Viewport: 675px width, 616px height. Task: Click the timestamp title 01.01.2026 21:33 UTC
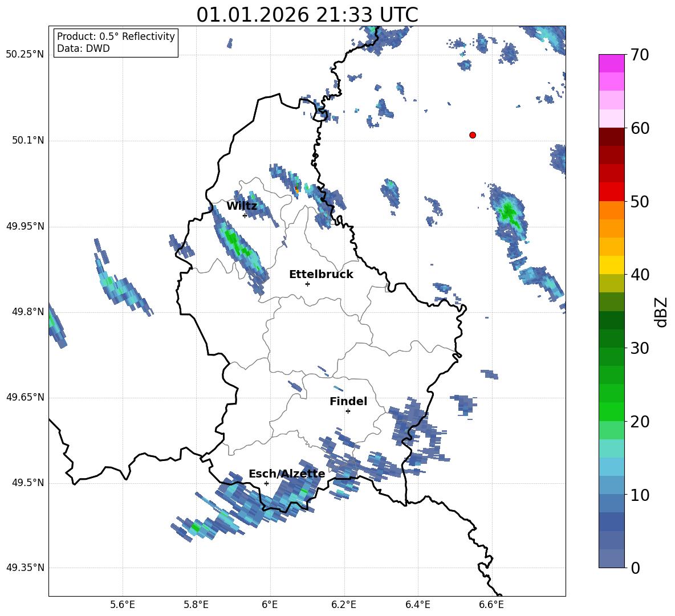tap(307, 15)
